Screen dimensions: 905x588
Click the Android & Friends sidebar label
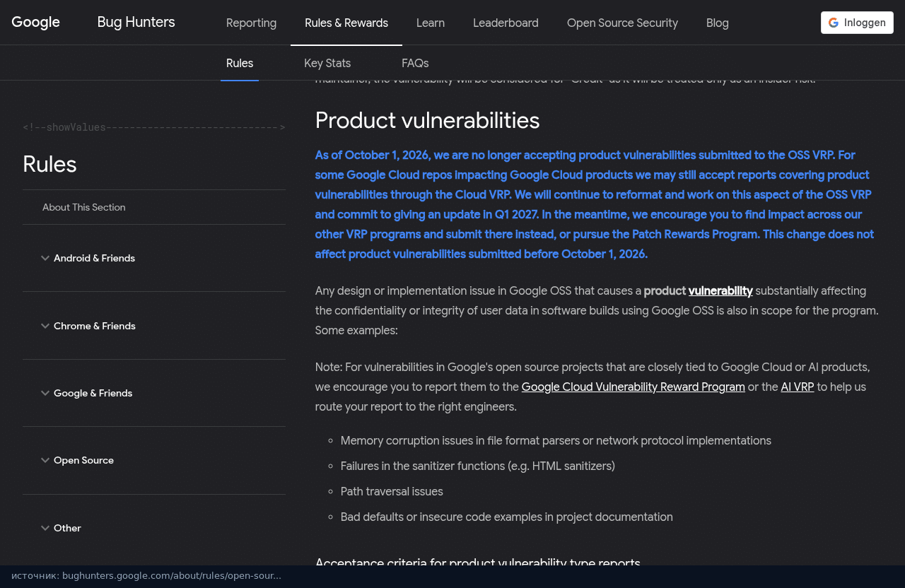click(x=94, y=258)
